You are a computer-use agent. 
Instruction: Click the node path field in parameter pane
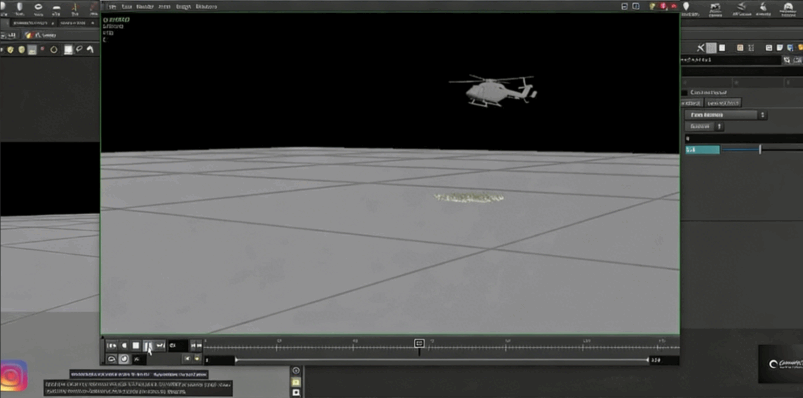[x=731, y=60]
